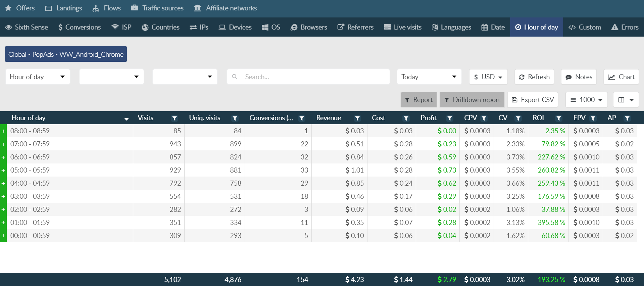The width and height of the screenshot is (644, 286).
Task: Open the Hour of day grouping dropdown
Action: 38,77
